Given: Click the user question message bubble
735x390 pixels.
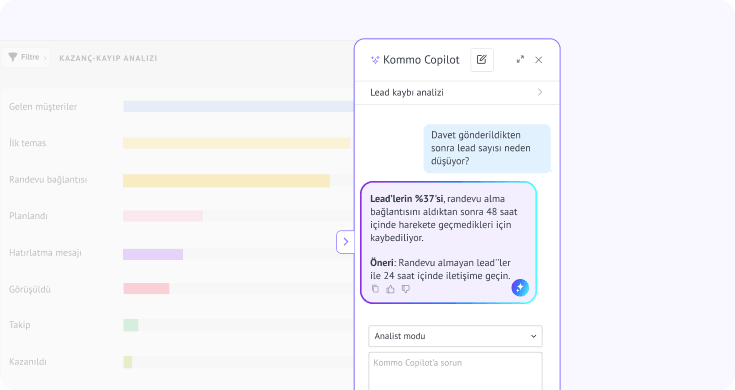Looking at the screenshot, I should 487,148.
